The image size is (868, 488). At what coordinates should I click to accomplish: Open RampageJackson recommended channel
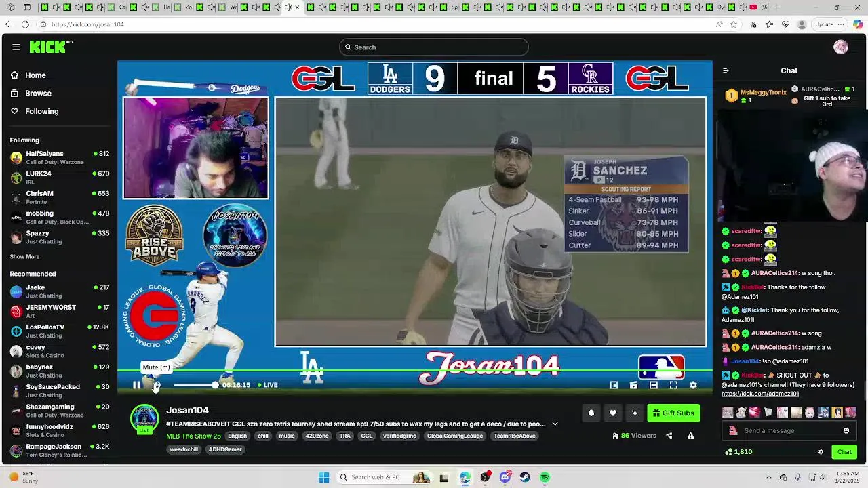pos(60,450)
